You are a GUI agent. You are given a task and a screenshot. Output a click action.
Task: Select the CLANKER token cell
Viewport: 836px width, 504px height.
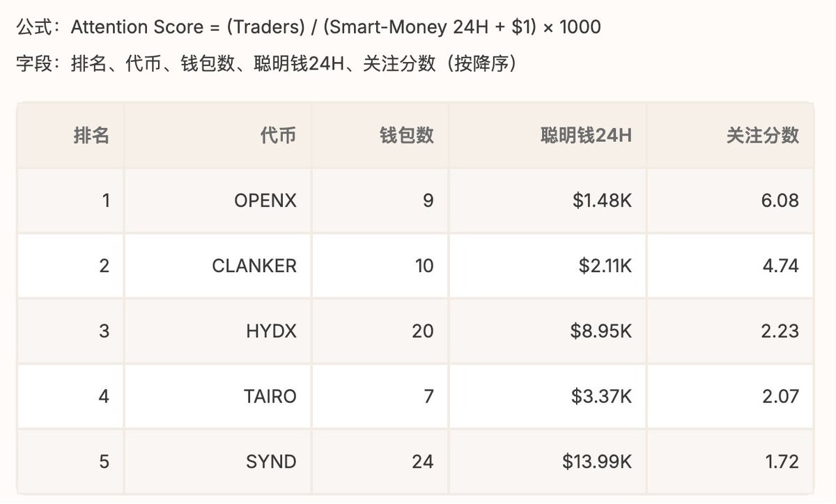[x=254, y=266]
